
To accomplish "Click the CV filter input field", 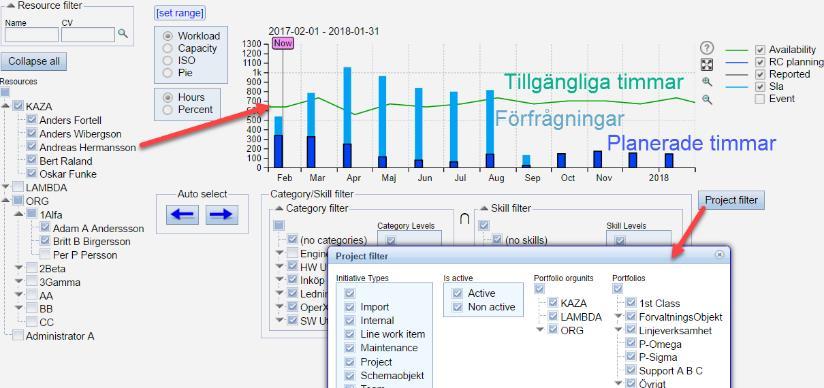I will [x=88, y=35].
